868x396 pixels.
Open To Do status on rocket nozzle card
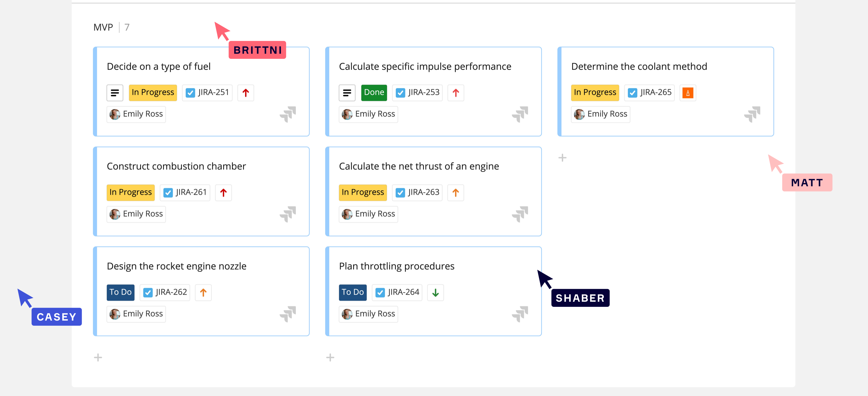pyautogui.click(x=120, y=293)
